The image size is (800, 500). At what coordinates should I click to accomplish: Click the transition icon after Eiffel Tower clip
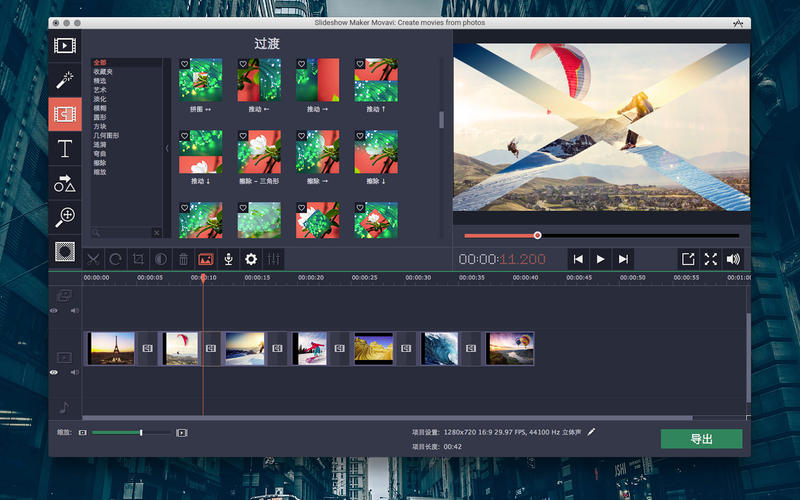coord(147,348)
